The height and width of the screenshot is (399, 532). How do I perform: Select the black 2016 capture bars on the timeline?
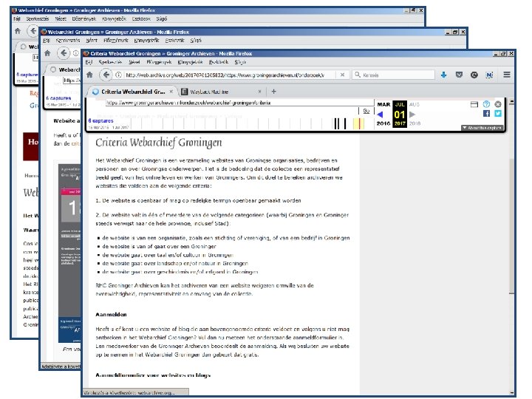pos(340,123)
